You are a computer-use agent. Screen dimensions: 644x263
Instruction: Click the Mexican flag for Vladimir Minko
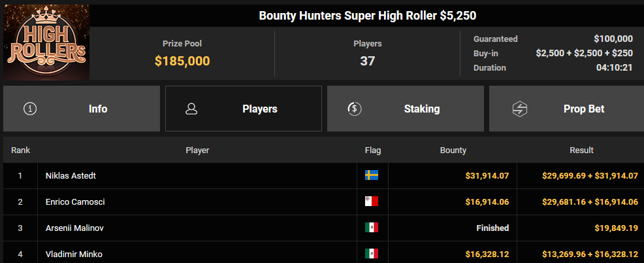pos(371,254)
